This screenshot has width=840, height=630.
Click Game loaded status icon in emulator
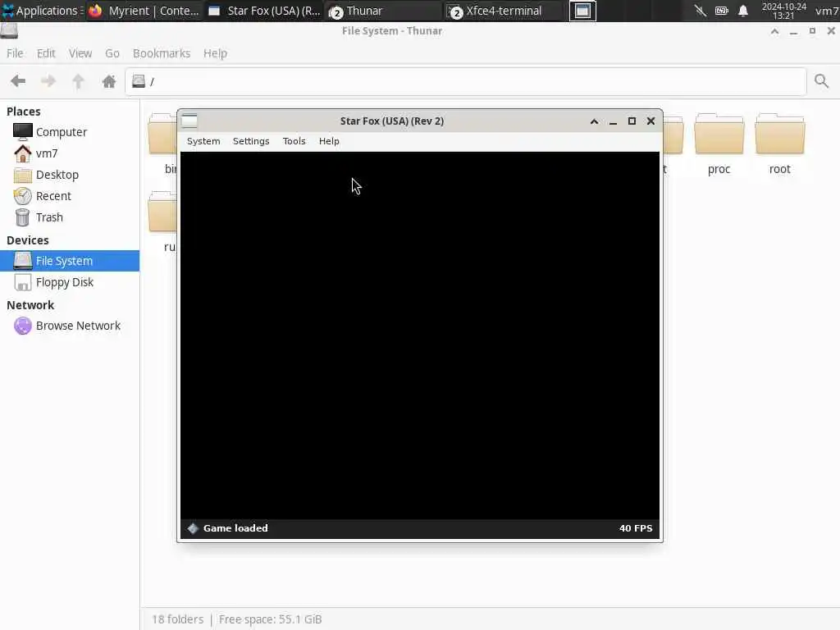click(x=193, y=528)
